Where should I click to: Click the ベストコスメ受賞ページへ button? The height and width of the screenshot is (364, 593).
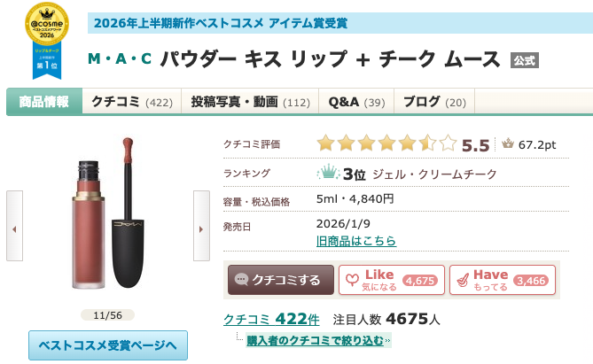click(108, 345)
